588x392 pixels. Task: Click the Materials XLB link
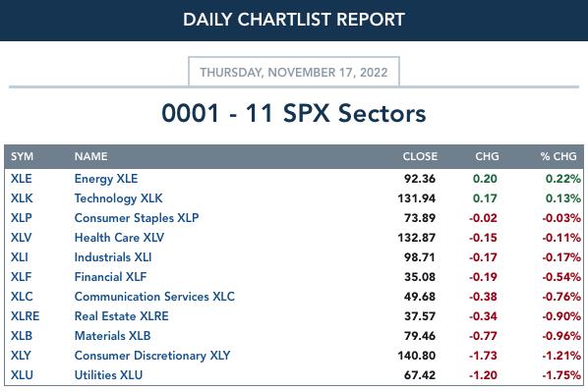(112, 336)
